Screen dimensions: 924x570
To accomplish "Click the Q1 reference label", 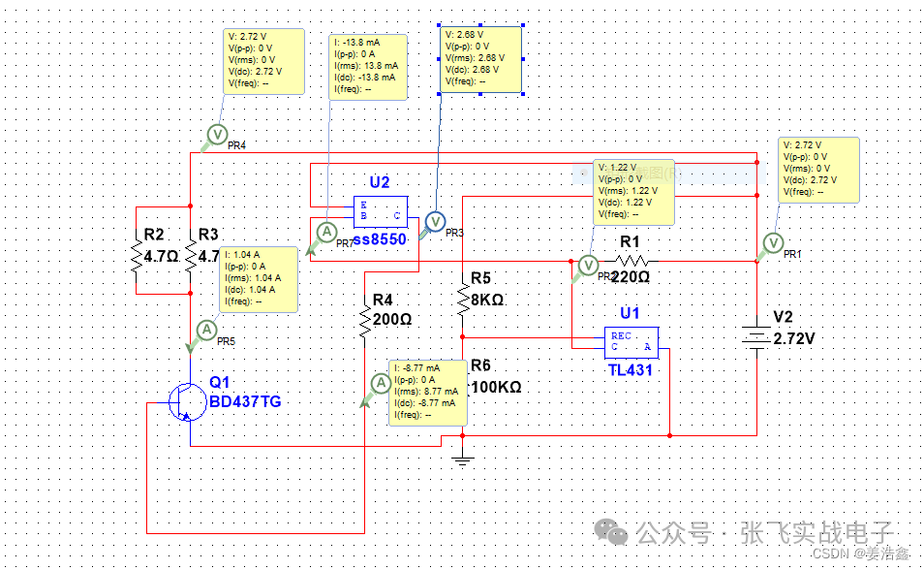I will (x=219, y=382).
